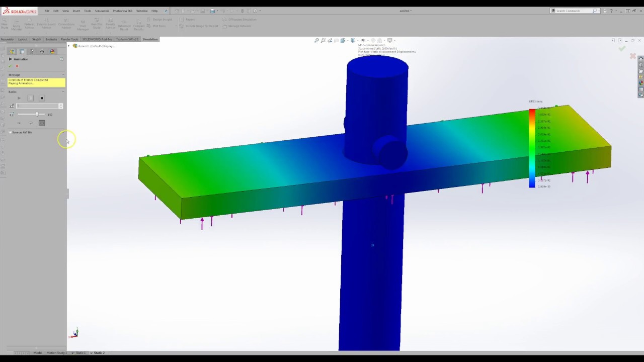Open the File menu
Image resolution: width=644 pixels, height=362 pixels.
47,11
